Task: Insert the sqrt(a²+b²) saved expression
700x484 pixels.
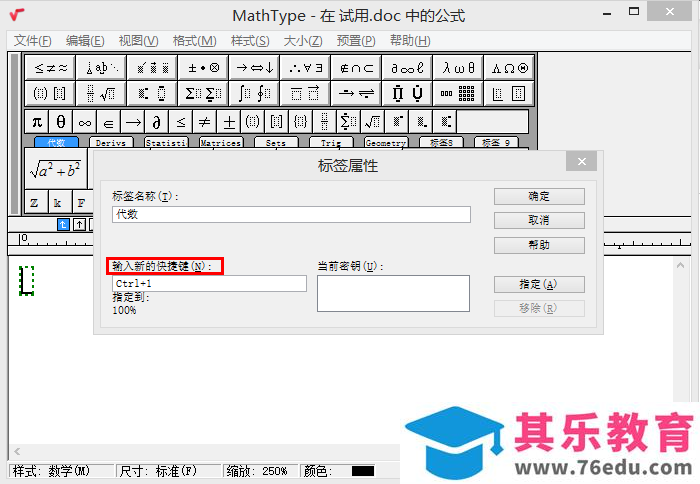Action: pyautogui.click(x=55, y=169)
